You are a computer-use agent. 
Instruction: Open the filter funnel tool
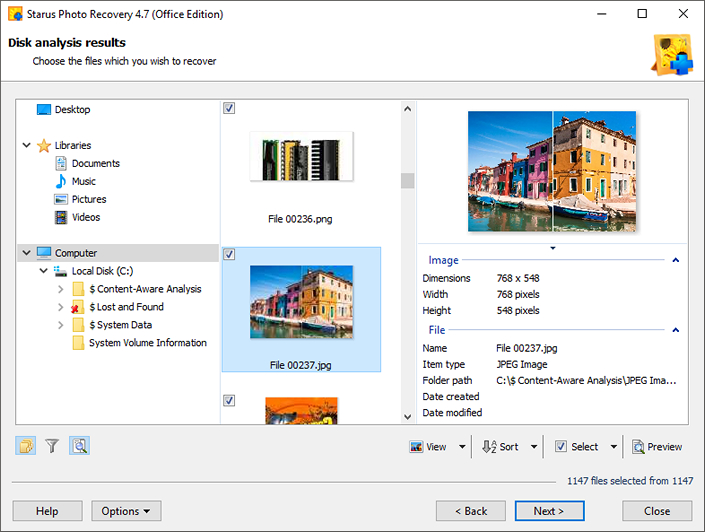[52, 446]
